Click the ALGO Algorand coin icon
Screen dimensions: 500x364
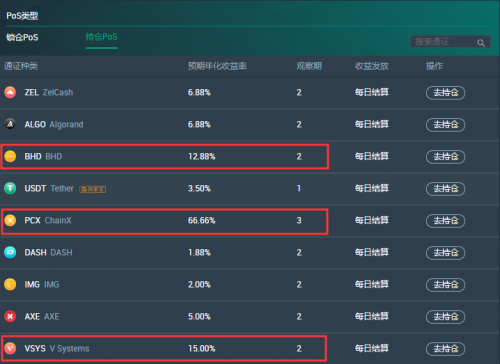coord(10,124)
